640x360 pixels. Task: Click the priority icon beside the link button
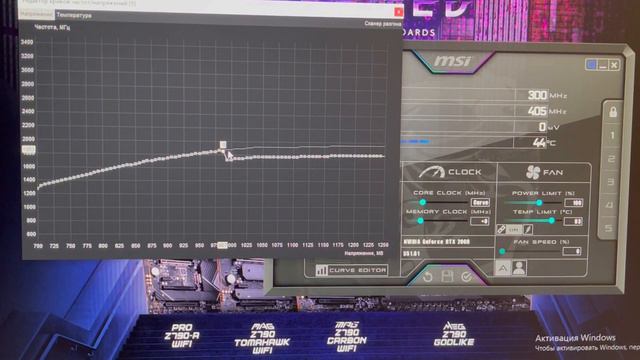pos(528,229)
